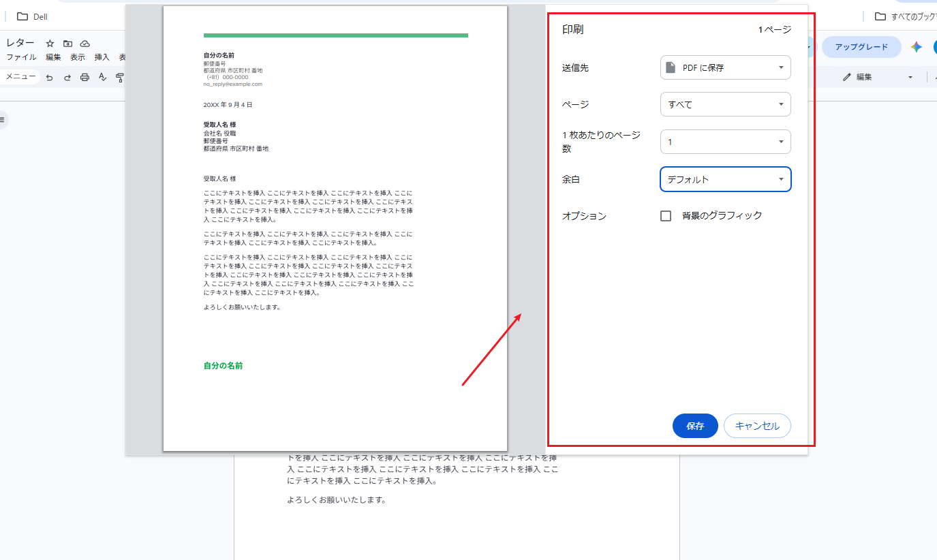This screenshot has width=937, height=560.
Task: Undo the last action in the toolbar
Action: click(50, 77)
